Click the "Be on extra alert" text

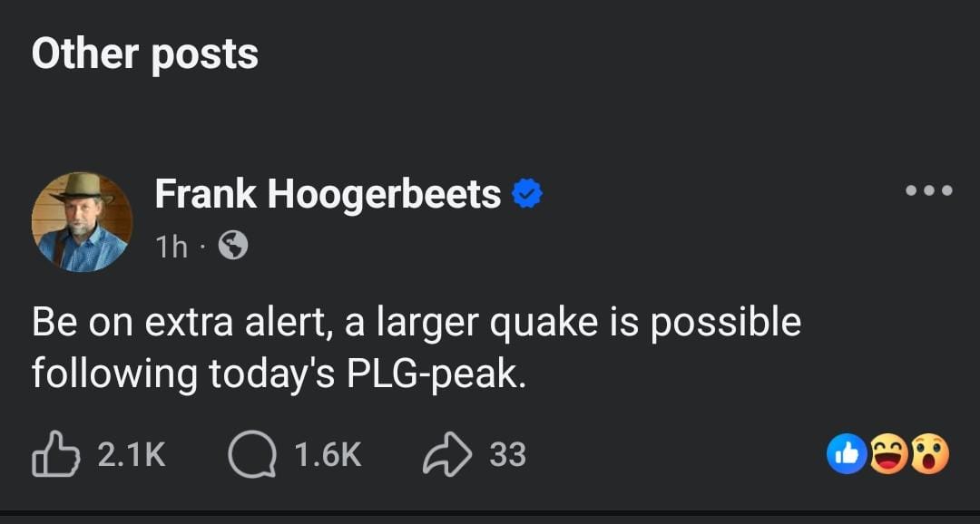pyautogui.click(x=180, y=324)
